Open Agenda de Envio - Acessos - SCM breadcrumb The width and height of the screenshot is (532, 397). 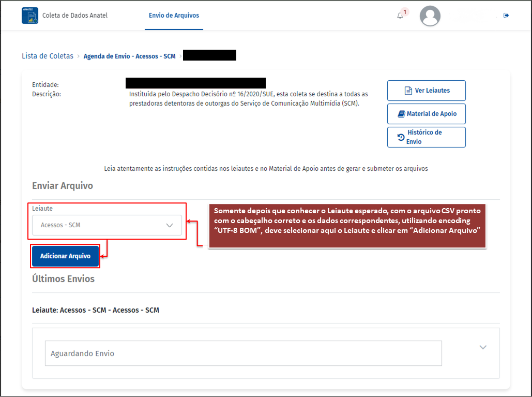point(130,56)
